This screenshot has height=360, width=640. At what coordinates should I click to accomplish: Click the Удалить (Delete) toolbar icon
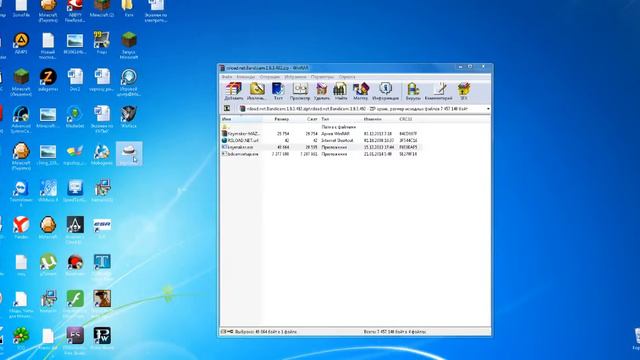pos(322,91)
